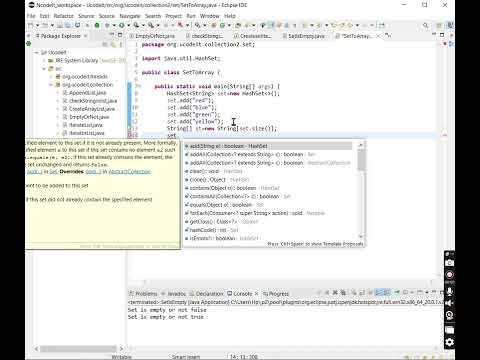Screen dimensions: 480x360
Task: Toggle the recorder webcam icon
Action: tap(449, 315)
